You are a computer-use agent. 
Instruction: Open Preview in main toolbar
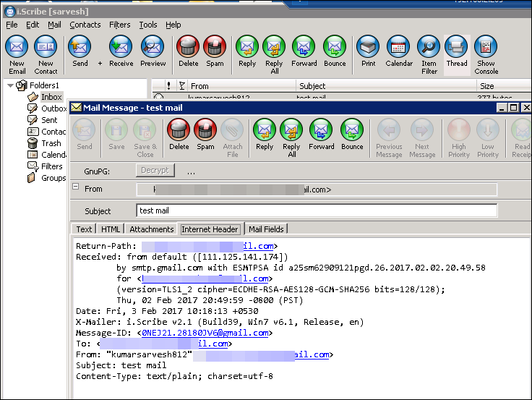(x=153, y=51)
